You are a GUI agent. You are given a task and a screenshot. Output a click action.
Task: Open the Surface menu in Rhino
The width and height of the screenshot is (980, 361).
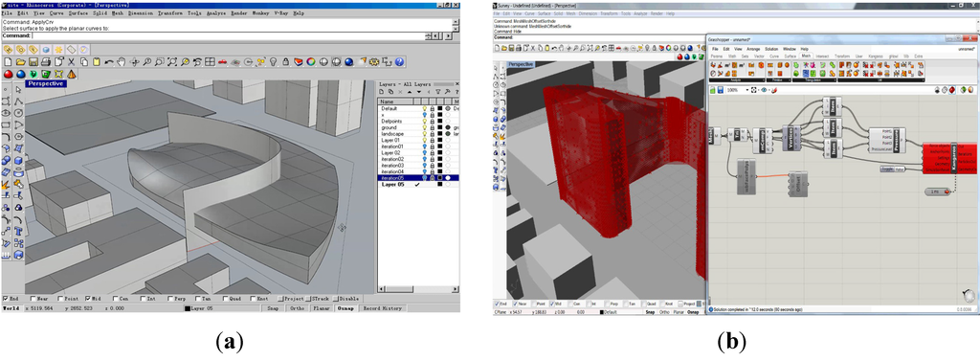[78, 12]
